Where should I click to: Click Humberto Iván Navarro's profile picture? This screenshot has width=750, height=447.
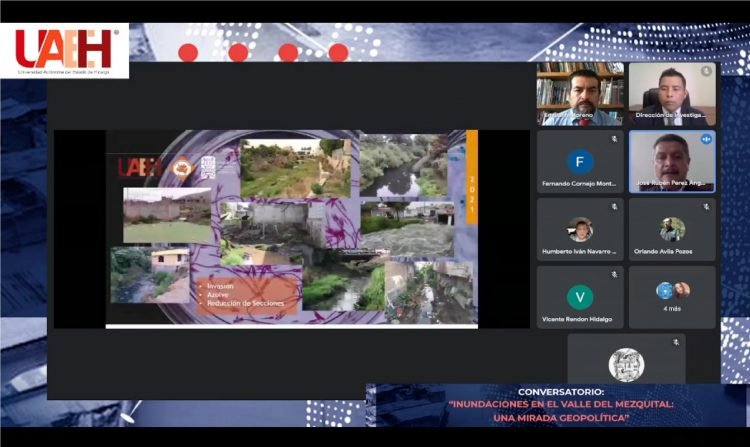click(x=580, y=229)
